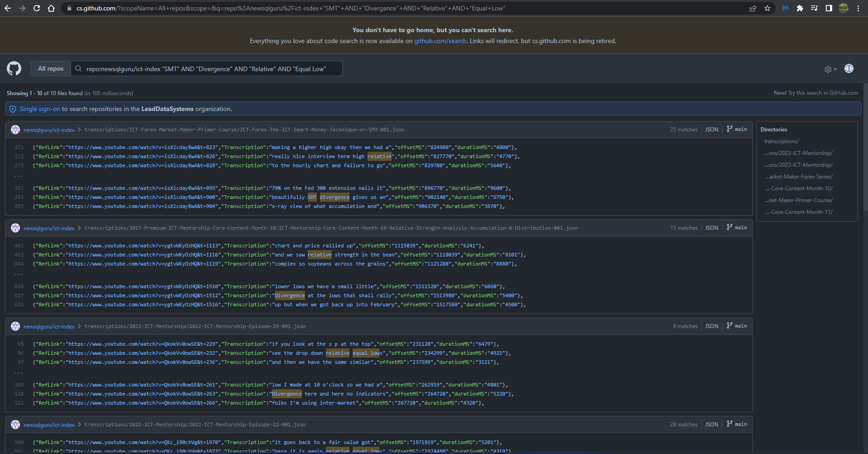Click the main branch of Episode-22 result
The height and width of the screenshot is (454, 868).
pyautogui.click(x=737, y=424)
